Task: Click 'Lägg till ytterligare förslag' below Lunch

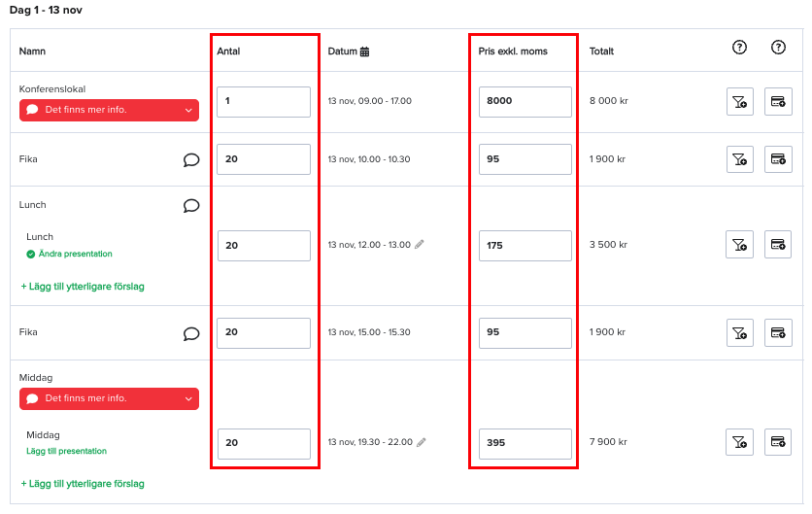Action: (x=83, y=287)
